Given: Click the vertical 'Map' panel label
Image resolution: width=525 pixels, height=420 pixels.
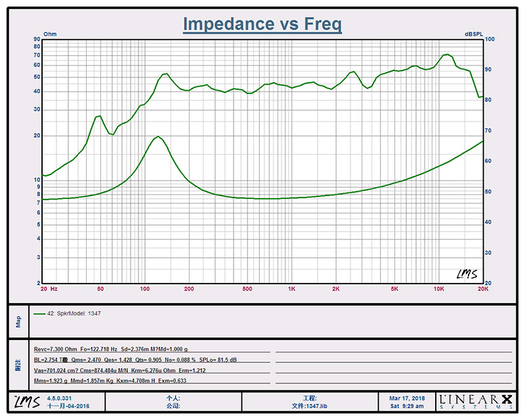Looking at the screenshot, I should click(19, 322).
